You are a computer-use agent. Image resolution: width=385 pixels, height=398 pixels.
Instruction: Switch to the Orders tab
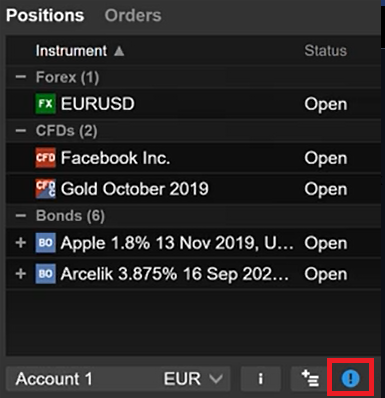pyautogui.click(x=133, y=15)
